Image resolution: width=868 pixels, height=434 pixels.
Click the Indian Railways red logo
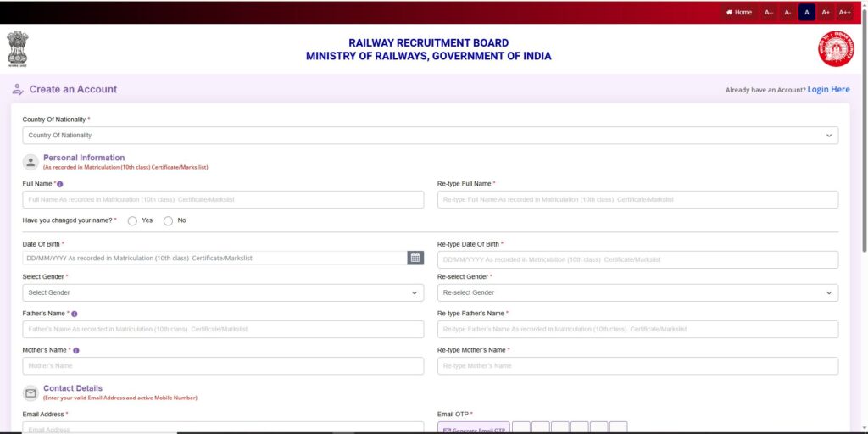coord(835,49)
